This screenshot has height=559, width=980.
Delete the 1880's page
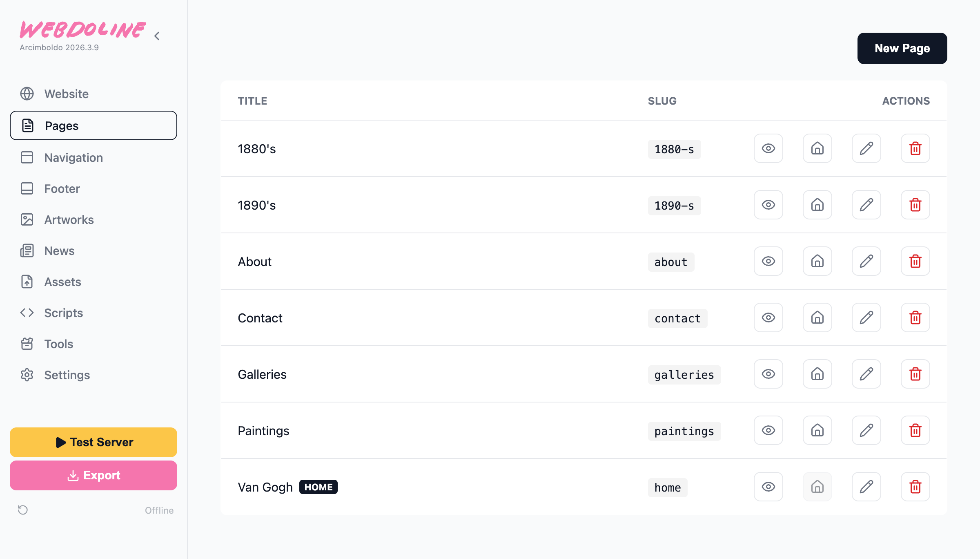click(915, 148)
